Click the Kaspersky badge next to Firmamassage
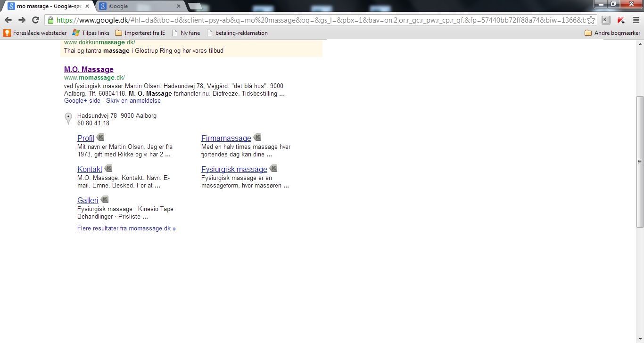The height and width of the screenshot is (343, 644). click(257, 138)
